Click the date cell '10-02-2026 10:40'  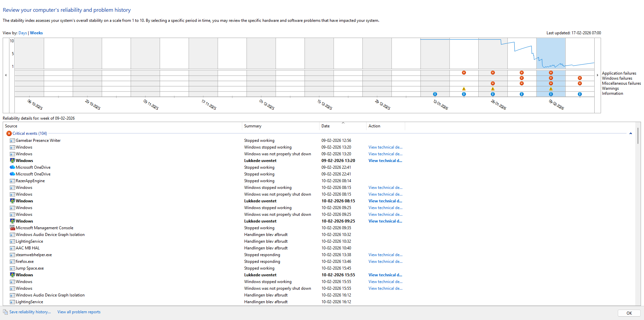point(336,248)
